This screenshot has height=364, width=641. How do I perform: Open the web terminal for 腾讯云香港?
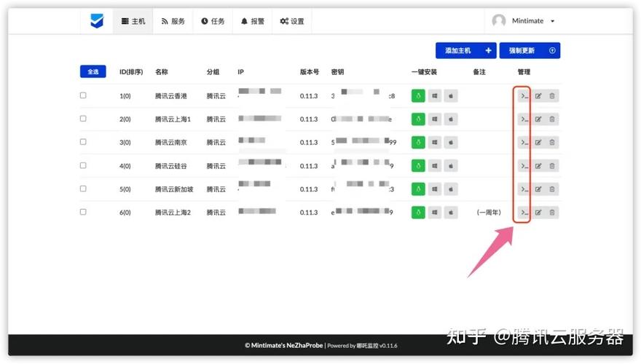524,96
